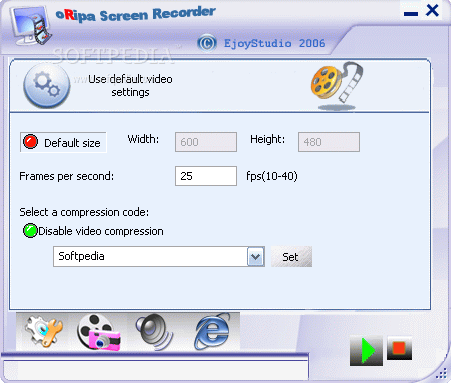The width and height of the screenshot is (451, 383).
Task: Click the Internet Explorer web icon
Action: [x=212, y=331]
